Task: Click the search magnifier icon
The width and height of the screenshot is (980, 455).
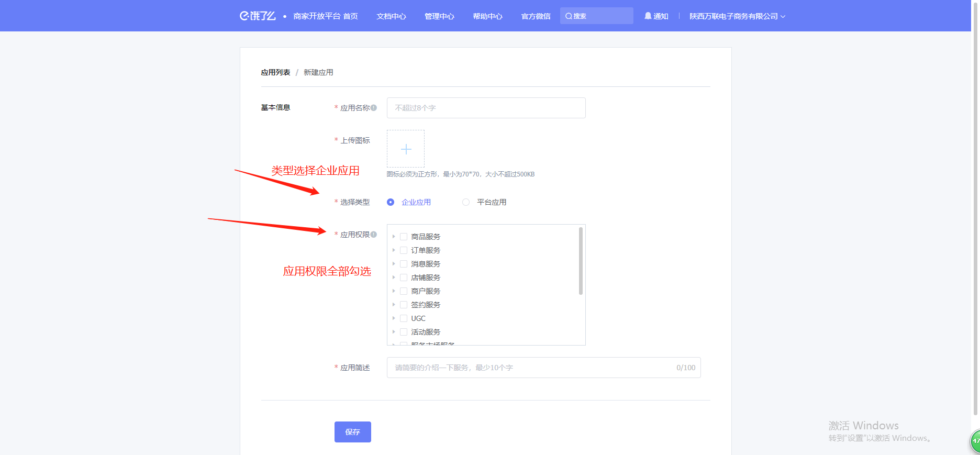Action: [x=569, y=16]
